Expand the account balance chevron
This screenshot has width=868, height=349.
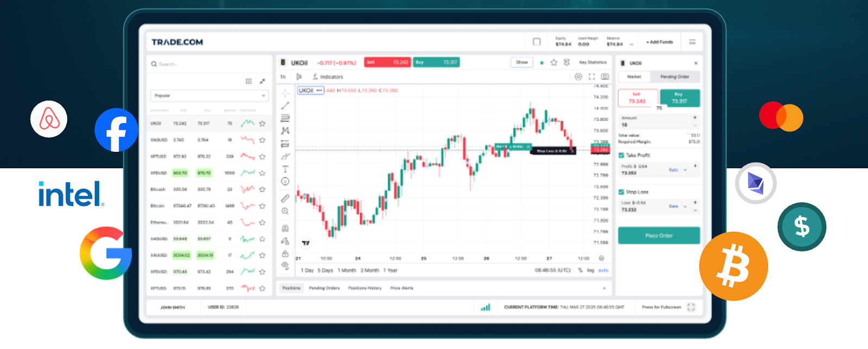click(x=631, y=45)
